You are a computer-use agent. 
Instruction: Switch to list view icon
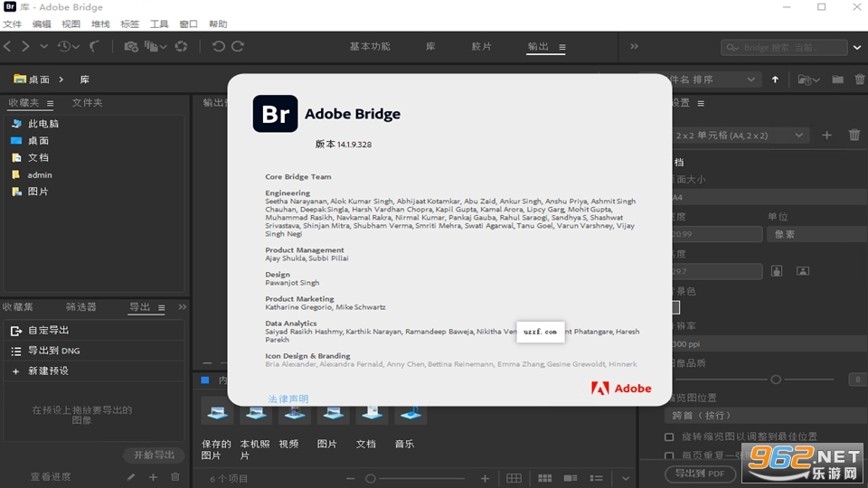(596, 478)
